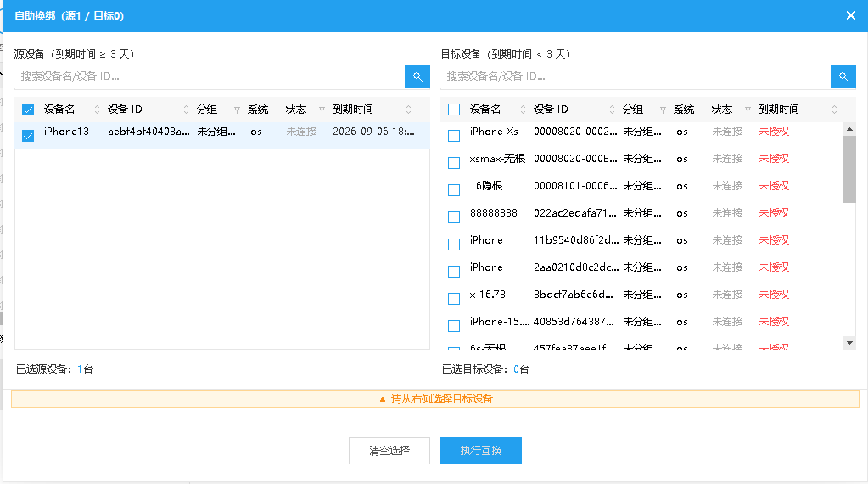Check the iPhone 2aa0210d8c2dc device checkbox
Image resolution: width=868 pixels, height=484 pixels.
[454, 272]
